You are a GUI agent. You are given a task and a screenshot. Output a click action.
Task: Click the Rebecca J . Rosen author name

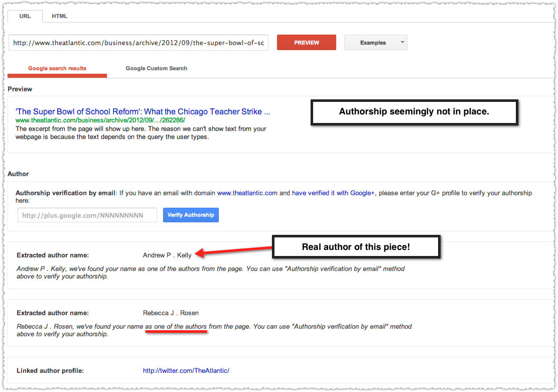click(x=171, y=313)
